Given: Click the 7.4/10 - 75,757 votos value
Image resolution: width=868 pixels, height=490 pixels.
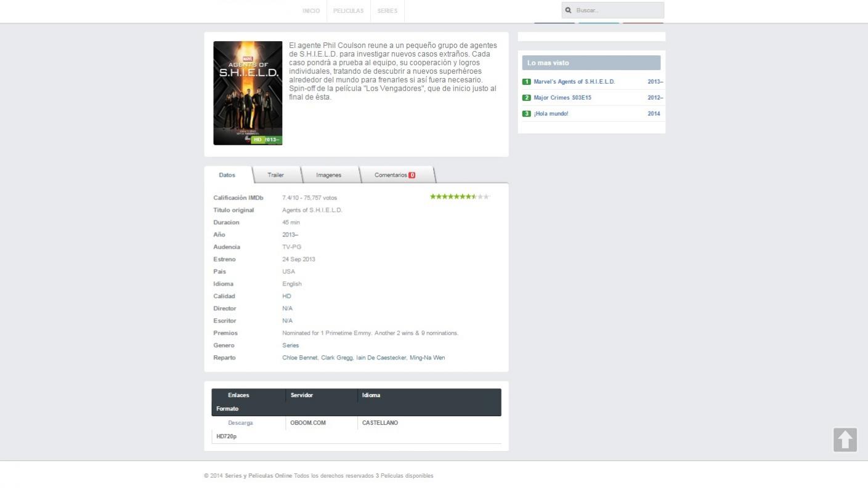Looking at the screenshot, I should click(309, 198).
